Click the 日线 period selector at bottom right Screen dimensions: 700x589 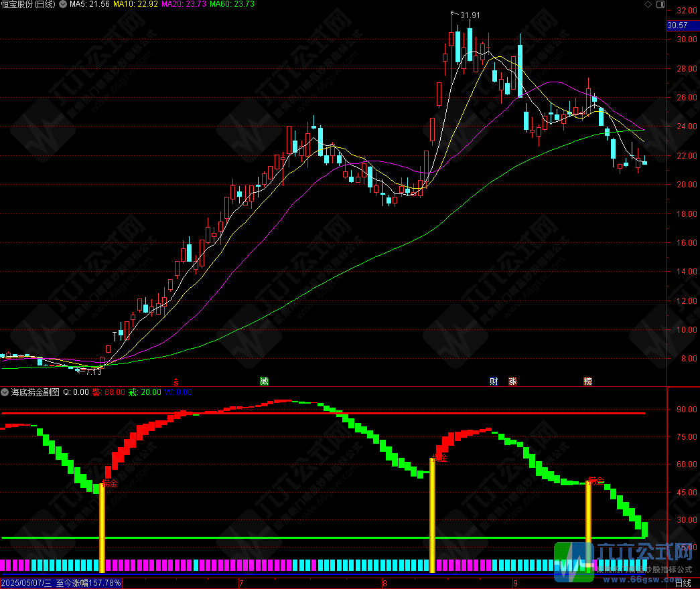682,583
